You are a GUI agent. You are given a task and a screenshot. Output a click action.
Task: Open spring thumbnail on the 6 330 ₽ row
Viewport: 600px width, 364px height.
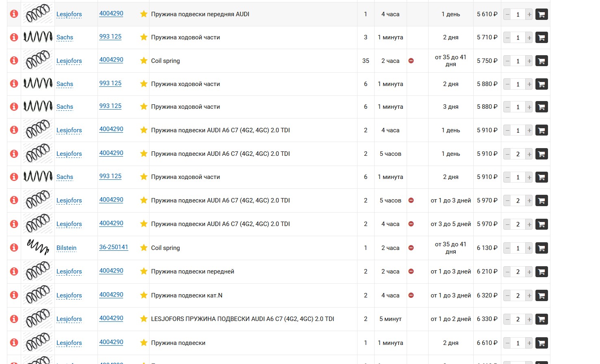pyautogui.click(x=38, y=319)
